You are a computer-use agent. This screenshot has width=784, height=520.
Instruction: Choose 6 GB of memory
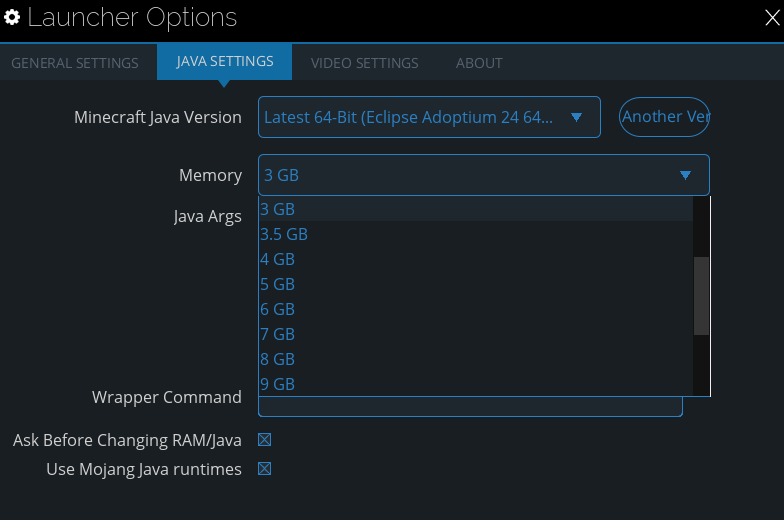click(x=278, y=309)
